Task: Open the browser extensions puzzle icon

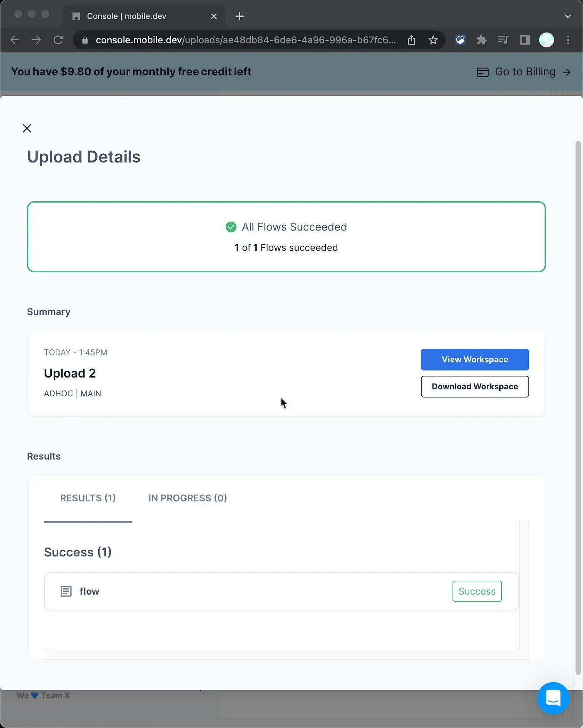Action: 482,40
